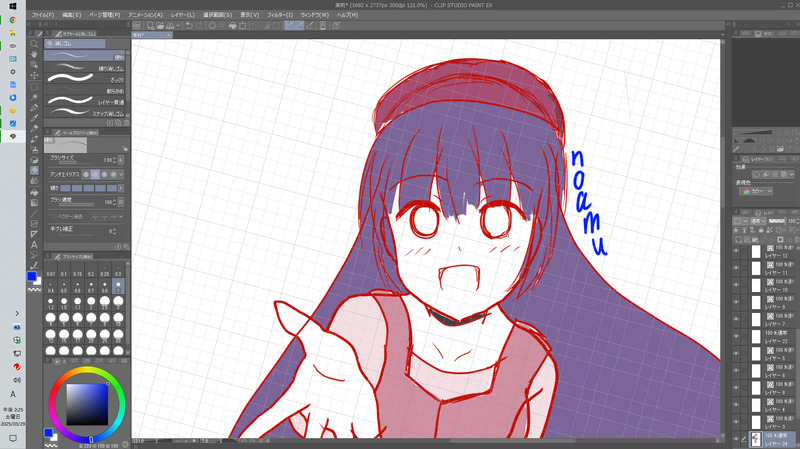Select the 消しゴム tool group tab

(75, 43)
